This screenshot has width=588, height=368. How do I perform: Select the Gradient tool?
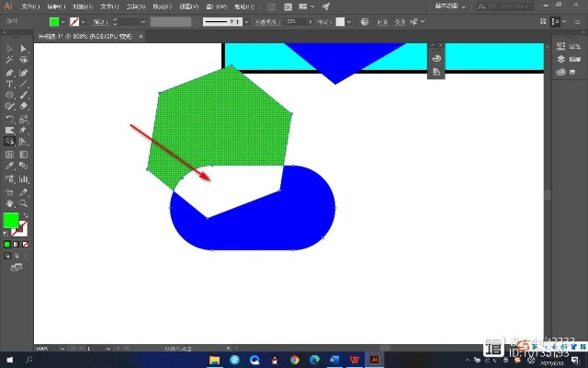[23, 155]
